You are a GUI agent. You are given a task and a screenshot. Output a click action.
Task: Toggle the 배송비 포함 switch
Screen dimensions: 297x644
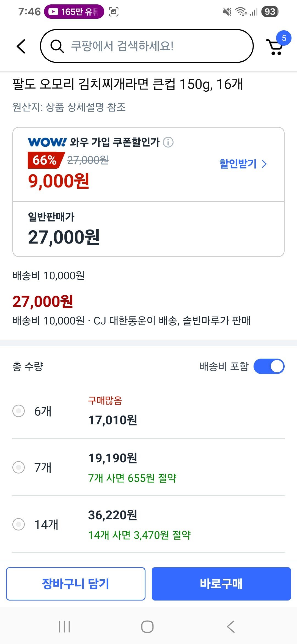pos(269,366)
